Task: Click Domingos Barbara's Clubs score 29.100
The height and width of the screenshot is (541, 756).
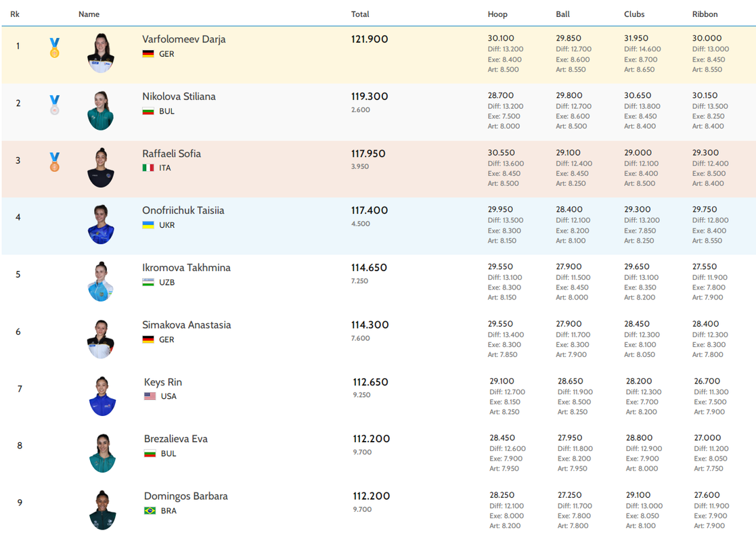Action: pos(638,495)
